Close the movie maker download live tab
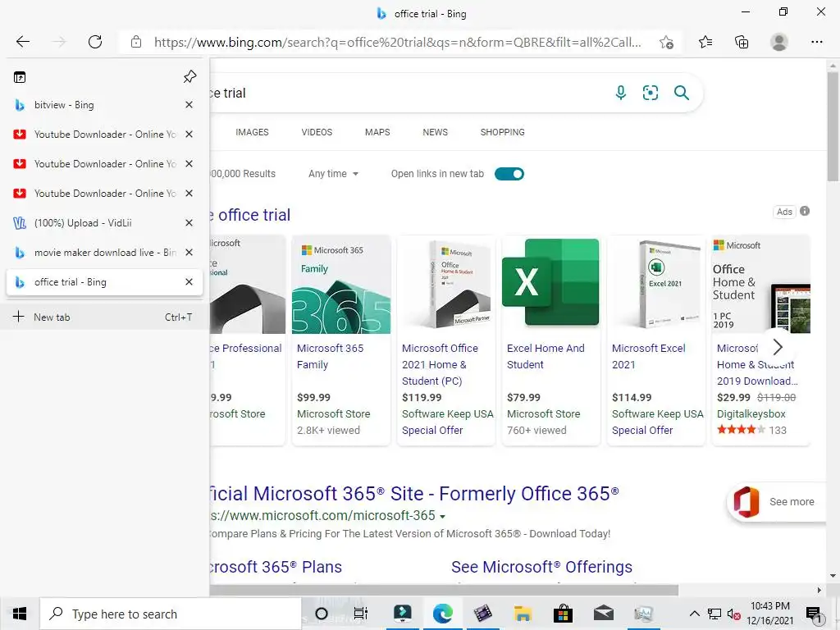This screenshot has height=630, width=840. (189, 252)
